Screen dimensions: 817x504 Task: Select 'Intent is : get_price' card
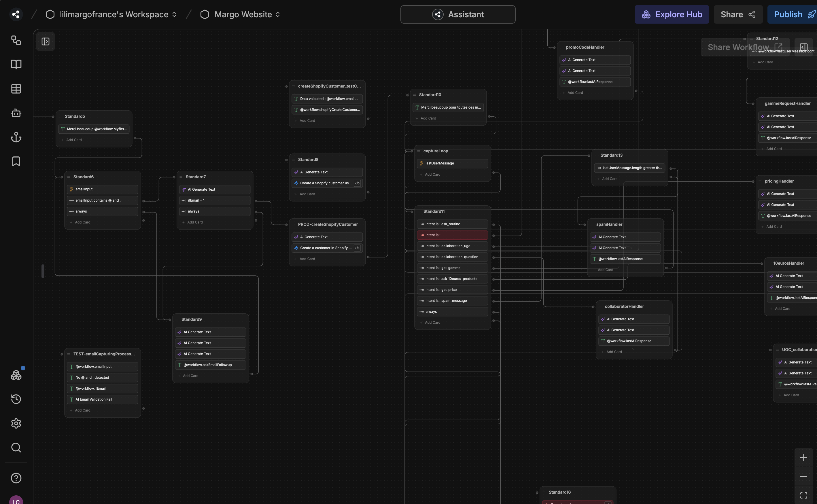453,290
